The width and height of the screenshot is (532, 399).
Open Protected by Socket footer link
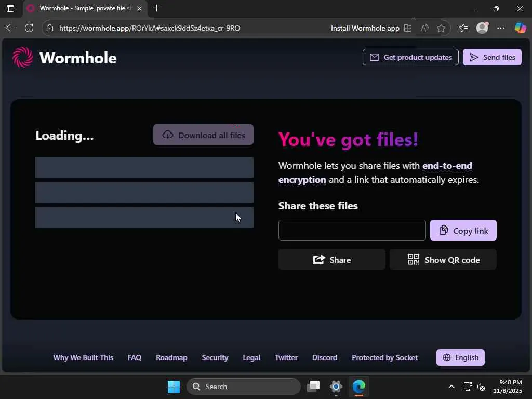coord(385,357)
